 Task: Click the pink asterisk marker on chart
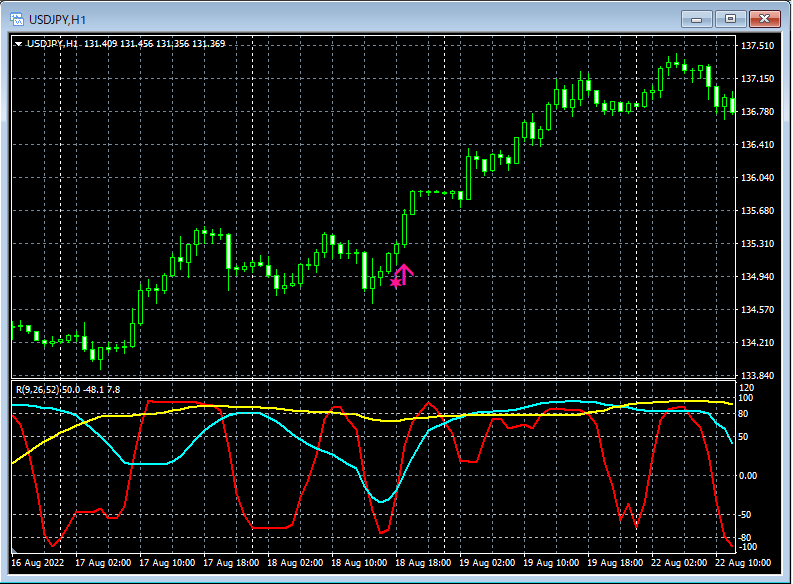tap(396, 283)
